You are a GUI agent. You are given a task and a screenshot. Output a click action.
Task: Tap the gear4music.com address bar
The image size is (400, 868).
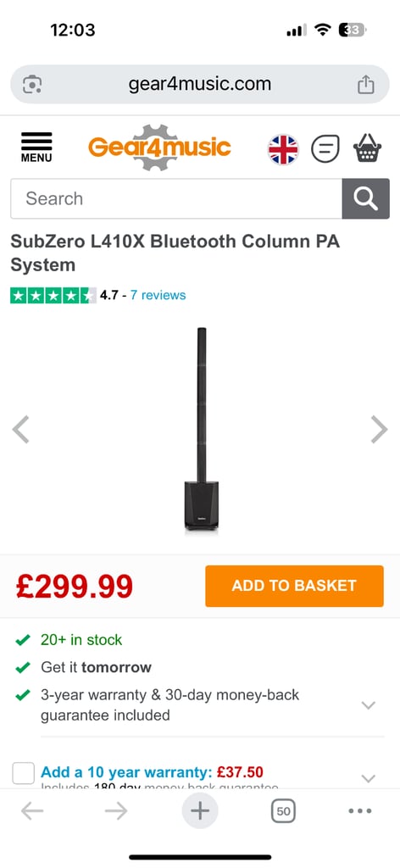click(x=200, y=84)
